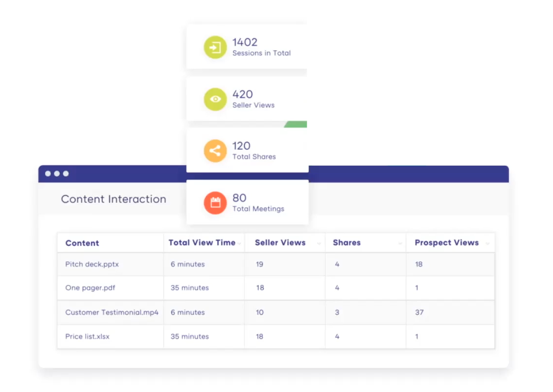The width and height of the screenshot is (553, 392).
Task: Click the Content Interaction heading
Action: (x=114, y=199)
